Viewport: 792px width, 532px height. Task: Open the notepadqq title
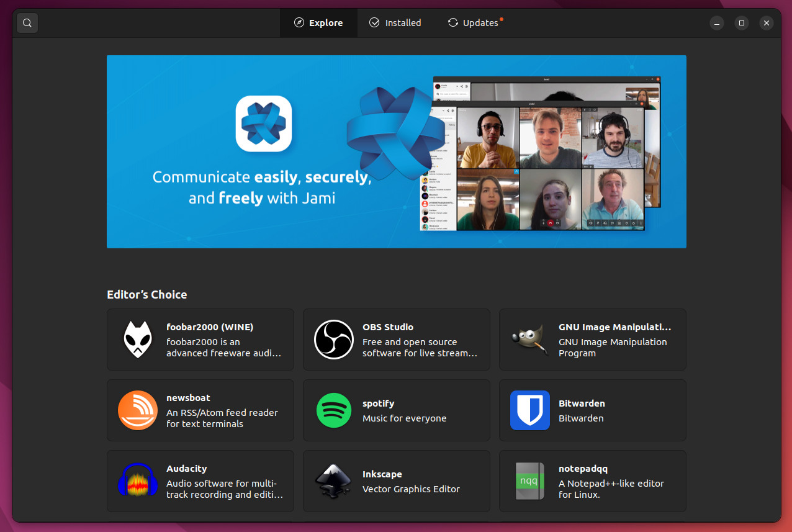pos(583,469)
